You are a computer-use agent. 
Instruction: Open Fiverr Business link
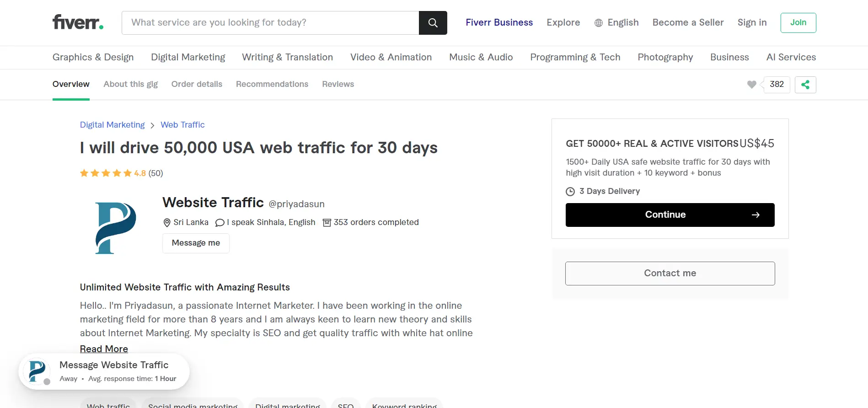click(x=499, y=22)
